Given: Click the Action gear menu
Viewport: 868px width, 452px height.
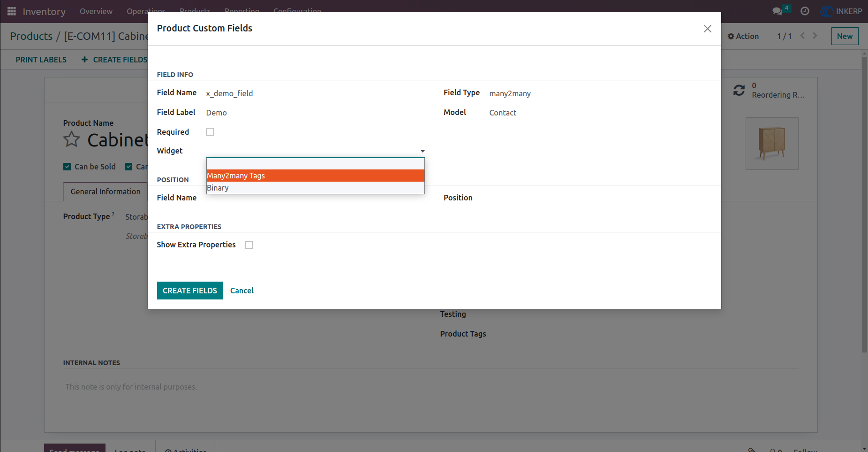Looking at the screenshot, I should (x=743, y=36).
